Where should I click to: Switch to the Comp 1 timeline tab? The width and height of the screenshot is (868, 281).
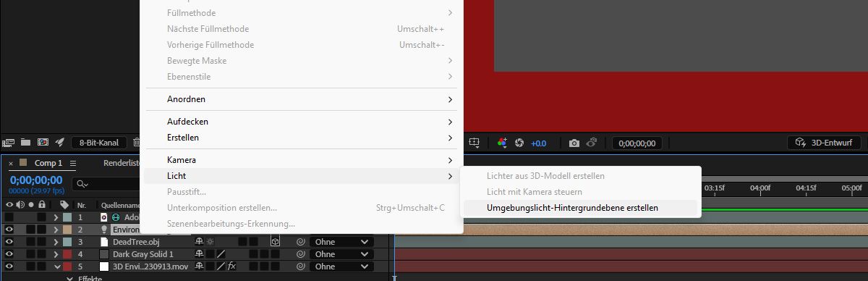tap(49, 164)
